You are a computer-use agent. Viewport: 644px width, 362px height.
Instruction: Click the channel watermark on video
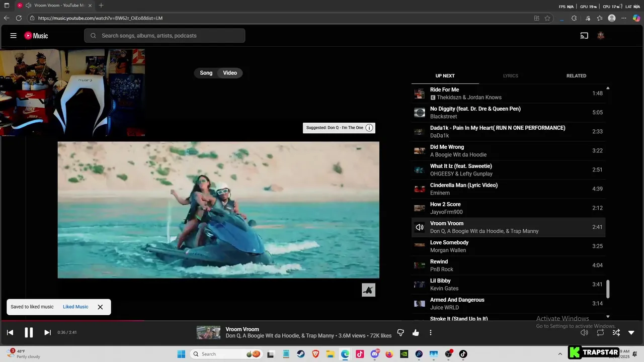[368, 290]
